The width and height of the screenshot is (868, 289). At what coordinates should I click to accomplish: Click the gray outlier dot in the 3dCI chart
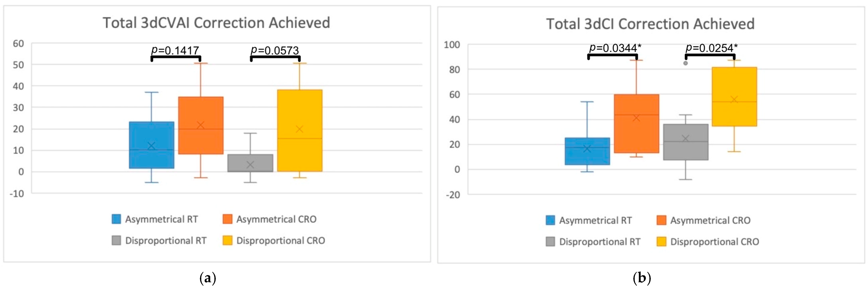[685, 63]
